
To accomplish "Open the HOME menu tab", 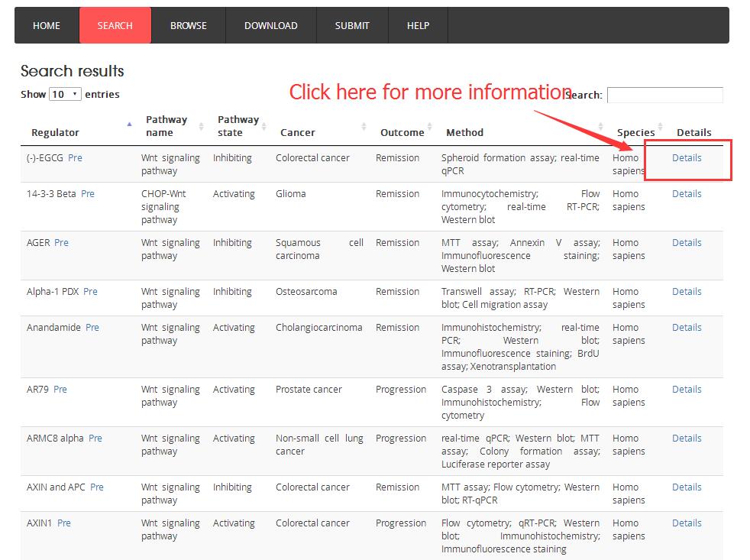I will point(47,25).
